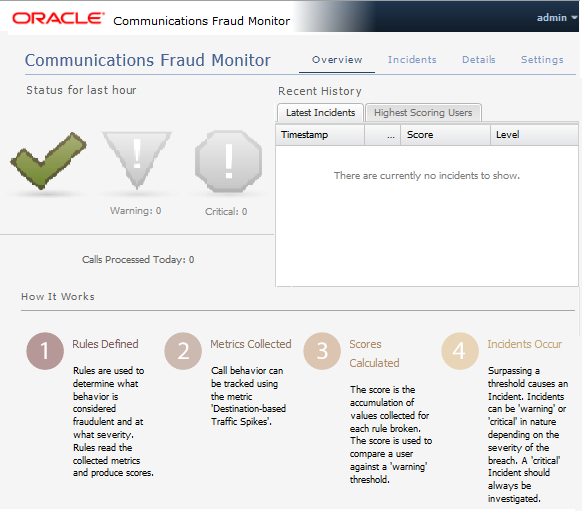Viewport: 582px width, 511px height.
Task: Open the admin user dropdown
Action: 557,17
